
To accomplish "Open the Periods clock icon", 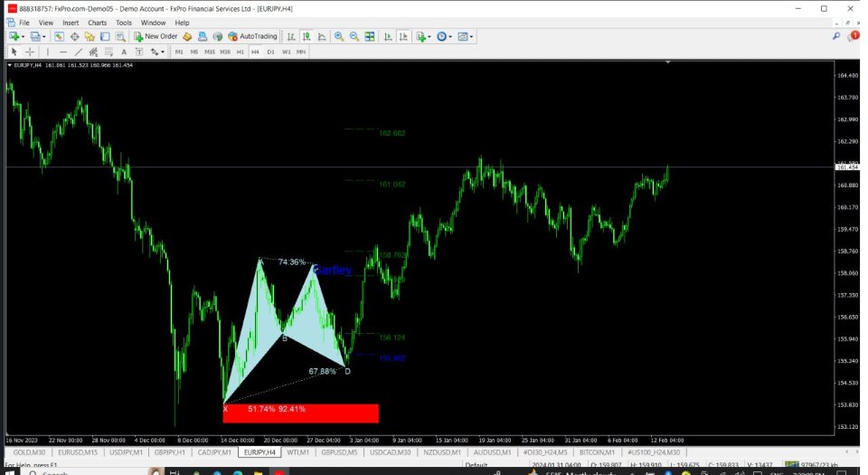I will point(441,36).
